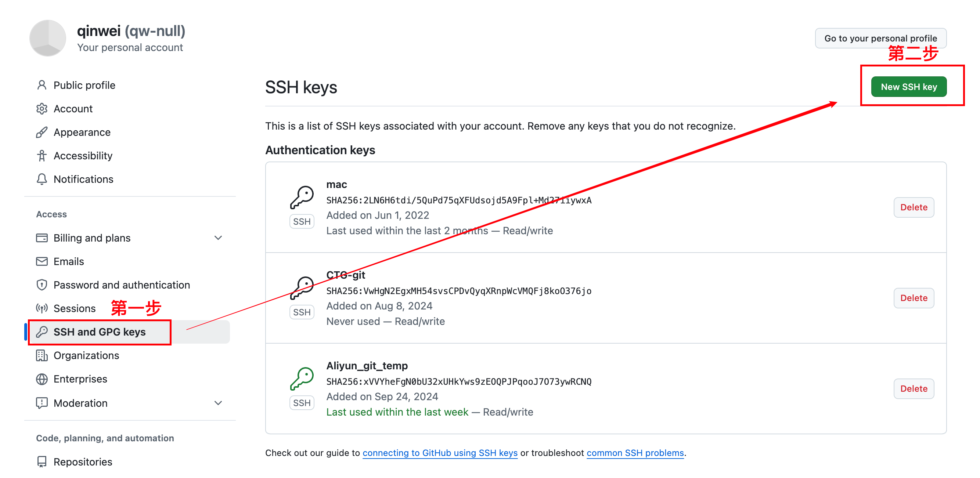Go to your personal profile
The width and height of the screenshot is (980, 478).
pos(880,38)
